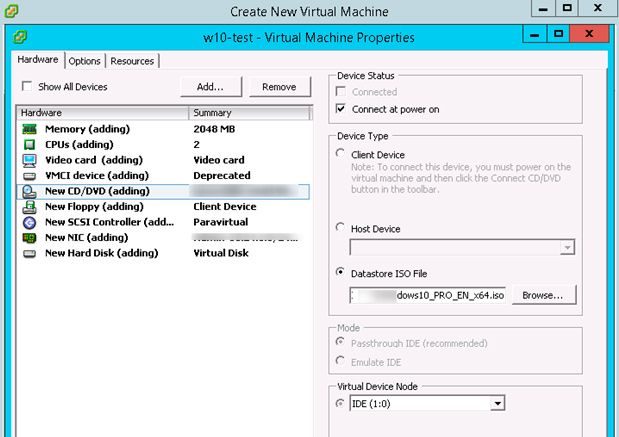Uncheck Connect at power on
Viewport: 619px width, 437px height.
point(340,109)
